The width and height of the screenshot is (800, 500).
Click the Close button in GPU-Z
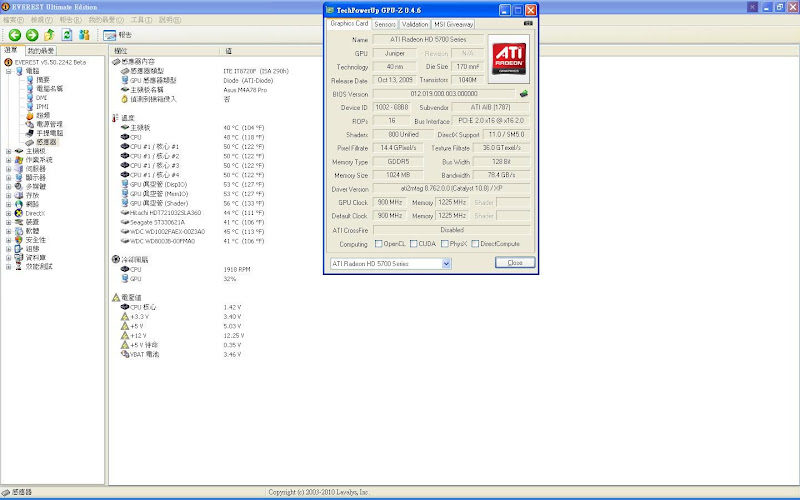coord(515,262)
